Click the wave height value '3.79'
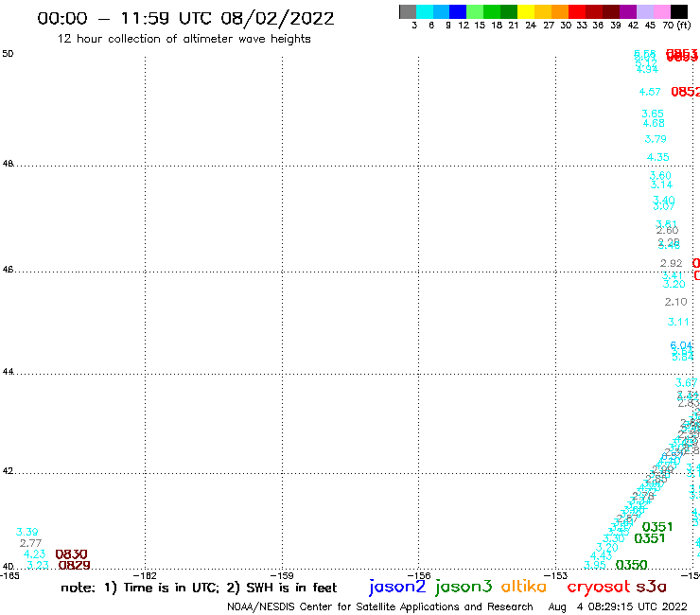700x615 pixels. point(656,139)
